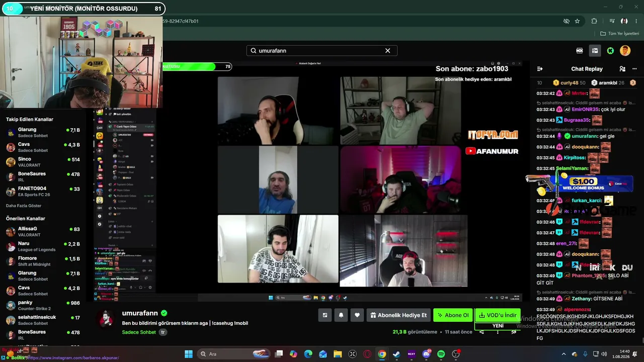Show hidden system tray icons
Screen dimensions: 644x362
563,354
